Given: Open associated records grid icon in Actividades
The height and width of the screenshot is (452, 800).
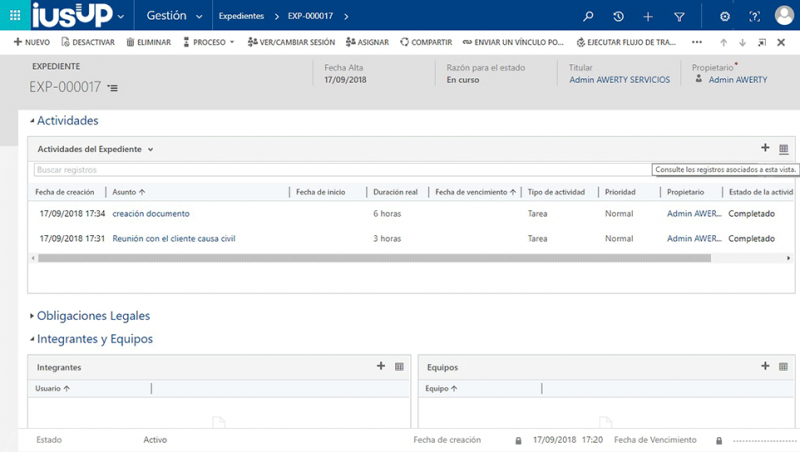Looking at the screenshot, I should click(784, 149).
